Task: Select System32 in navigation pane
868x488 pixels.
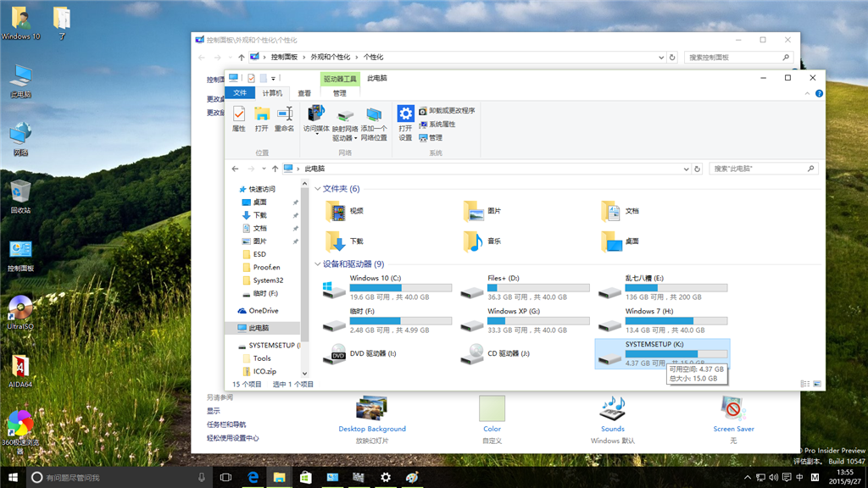Action: click(x=268, y=280)
